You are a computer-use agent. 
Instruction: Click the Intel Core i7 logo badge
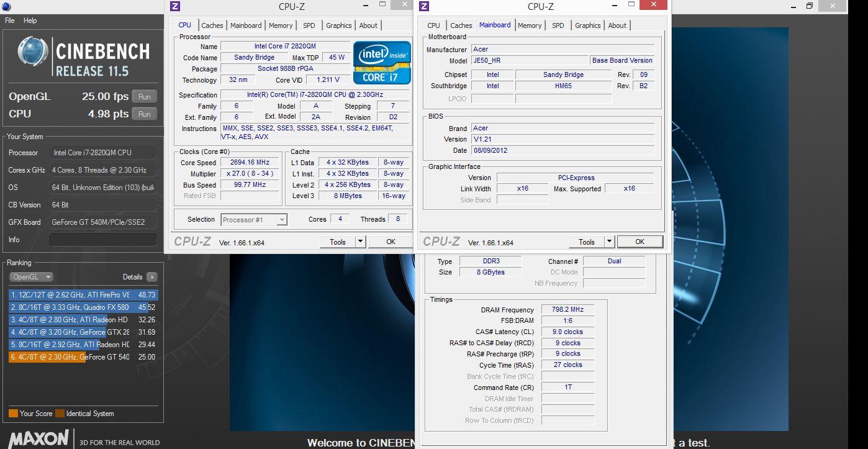tap(382, 63)
